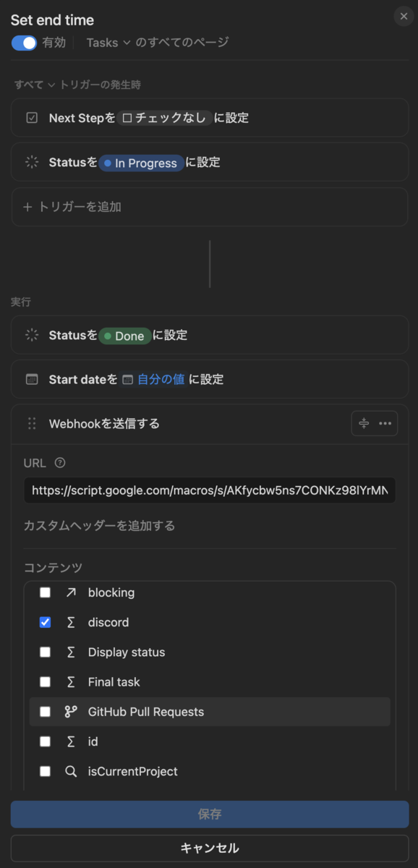Viewport: 418px width, 868px height.
Task: Click the GitHub Pull Requests row label
Action: [x=146, y=712]
